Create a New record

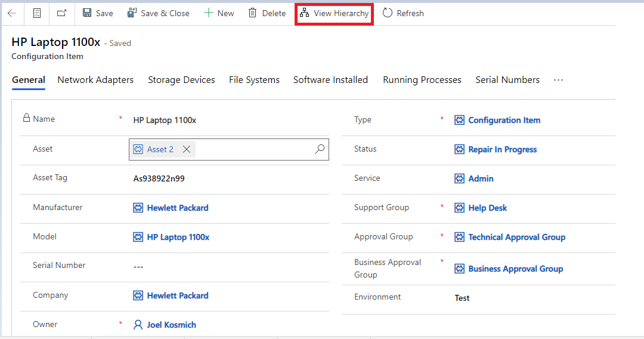click(219, 13)
